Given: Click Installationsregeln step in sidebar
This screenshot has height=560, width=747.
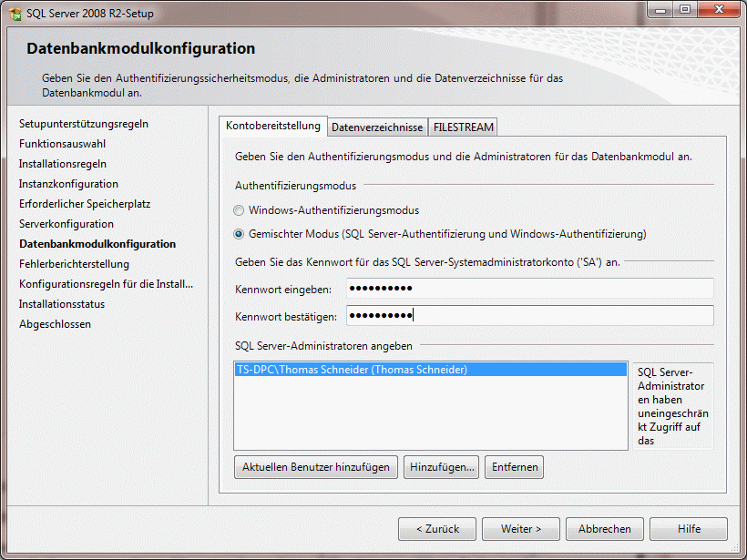Looking at the screenshot, I should [63, 164].
